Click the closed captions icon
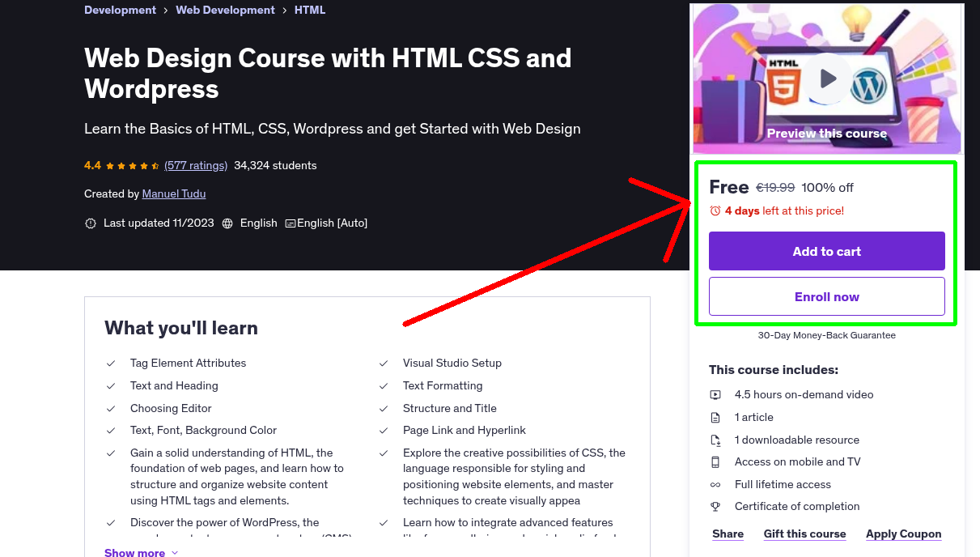 coord(291,223)
